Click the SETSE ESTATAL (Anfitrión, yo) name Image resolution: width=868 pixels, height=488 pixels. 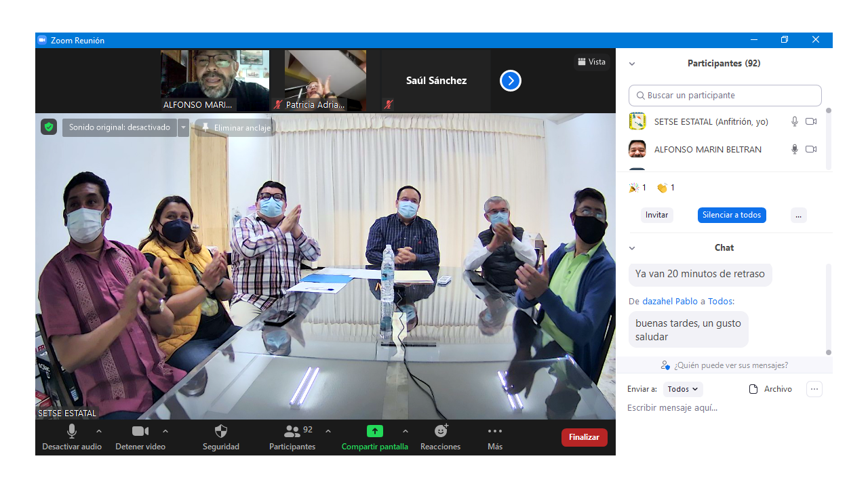coord(711,122)
